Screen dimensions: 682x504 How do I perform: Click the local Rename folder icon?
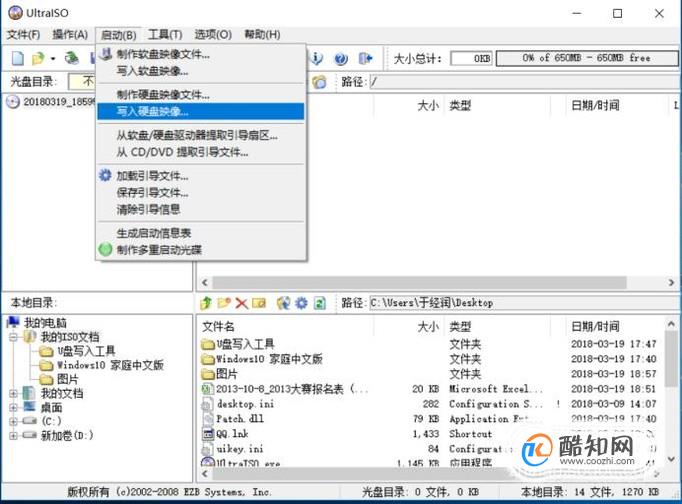tap(259, 303)
